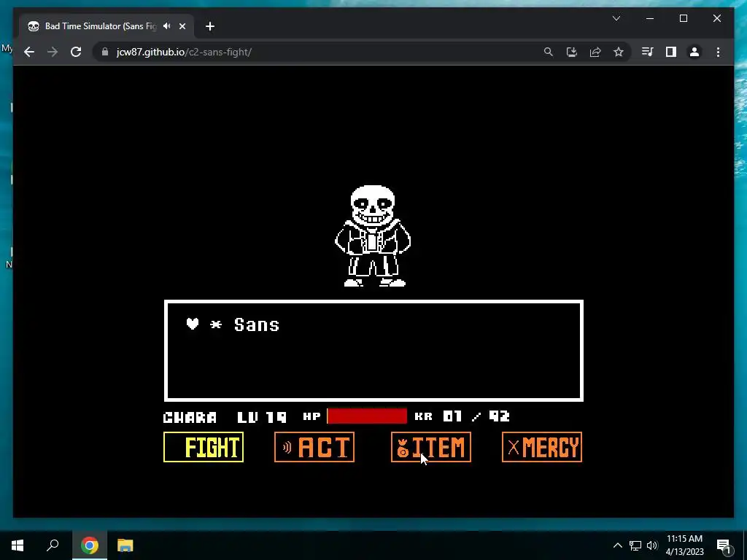
Task: Expand the tab search chevron
Action: click(616, 18)
